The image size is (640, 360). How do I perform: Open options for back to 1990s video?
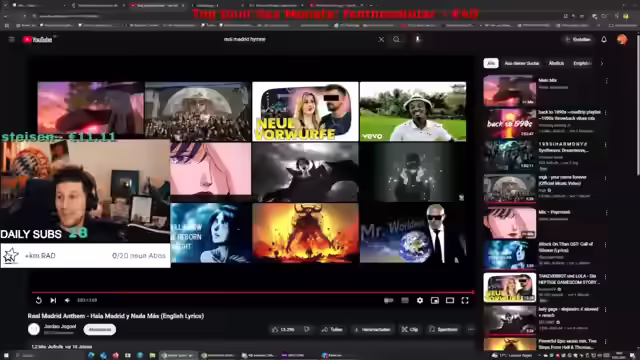pyautogui.click(x=606, y=113)
